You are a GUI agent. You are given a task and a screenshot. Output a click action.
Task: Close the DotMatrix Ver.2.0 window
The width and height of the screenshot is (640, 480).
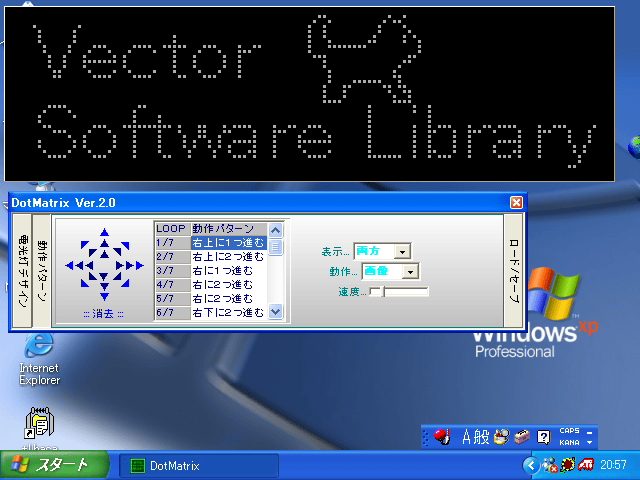(516, 202)
